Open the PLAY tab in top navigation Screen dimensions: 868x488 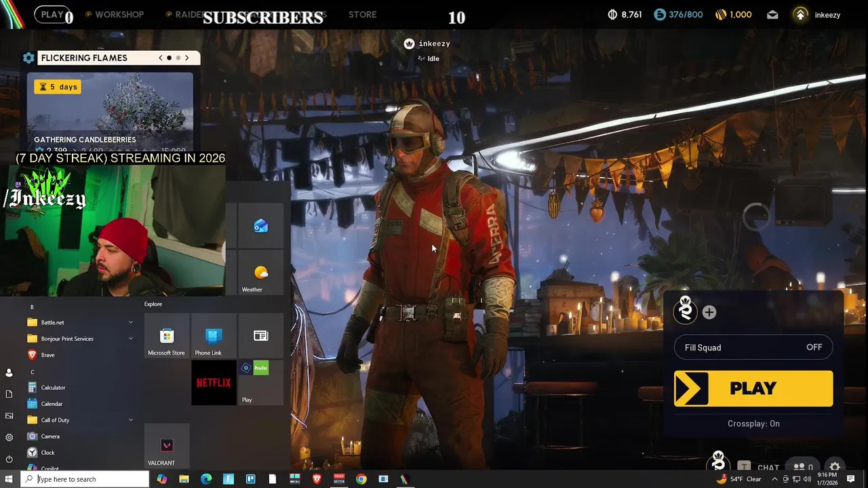point(52,14)
